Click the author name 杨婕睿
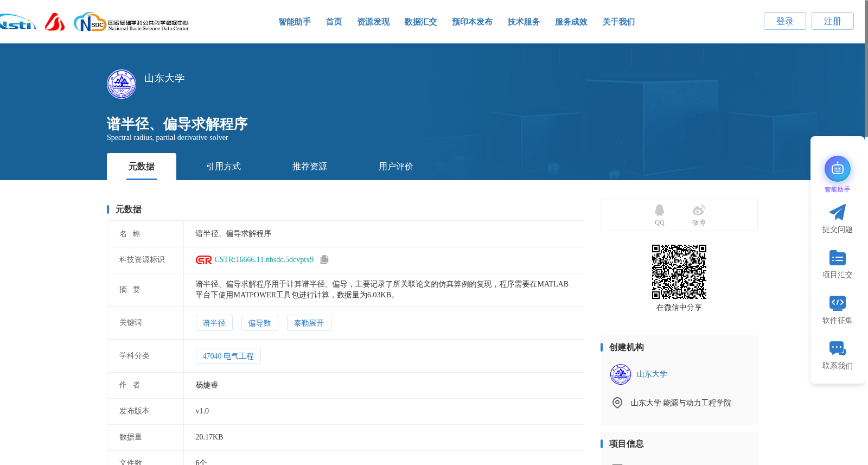This screenshot has width=868, height=465. (207, 385)
